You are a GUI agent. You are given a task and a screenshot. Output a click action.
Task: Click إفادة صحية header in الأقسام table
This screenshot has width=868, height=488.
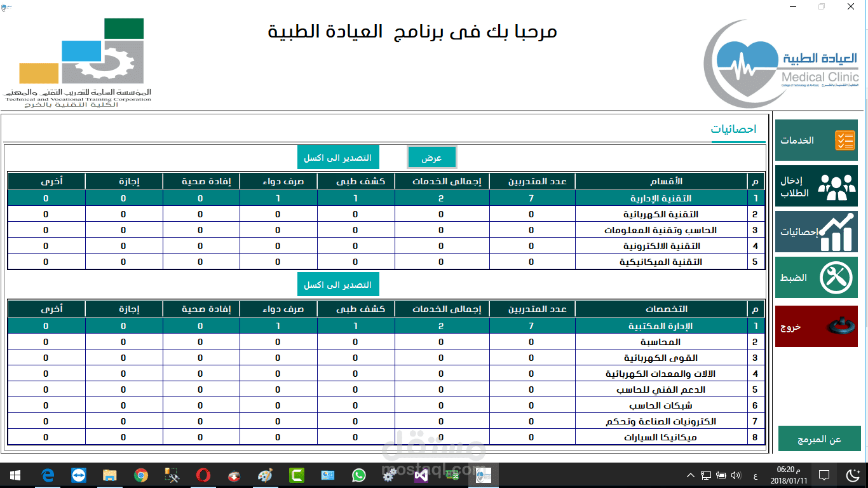(x=200, y=182)
